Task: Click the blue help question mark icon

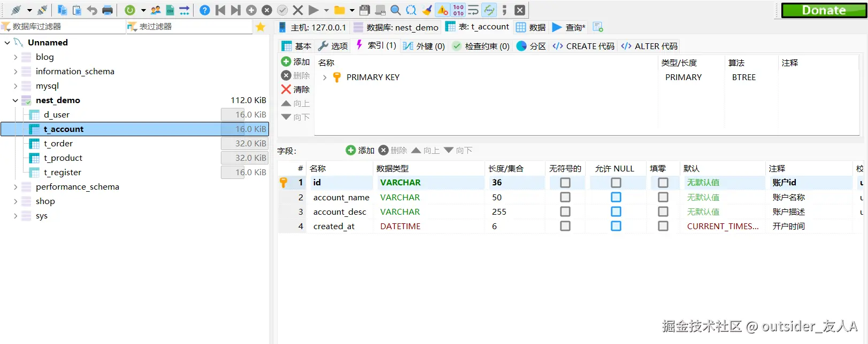Action: click(204, 10)
